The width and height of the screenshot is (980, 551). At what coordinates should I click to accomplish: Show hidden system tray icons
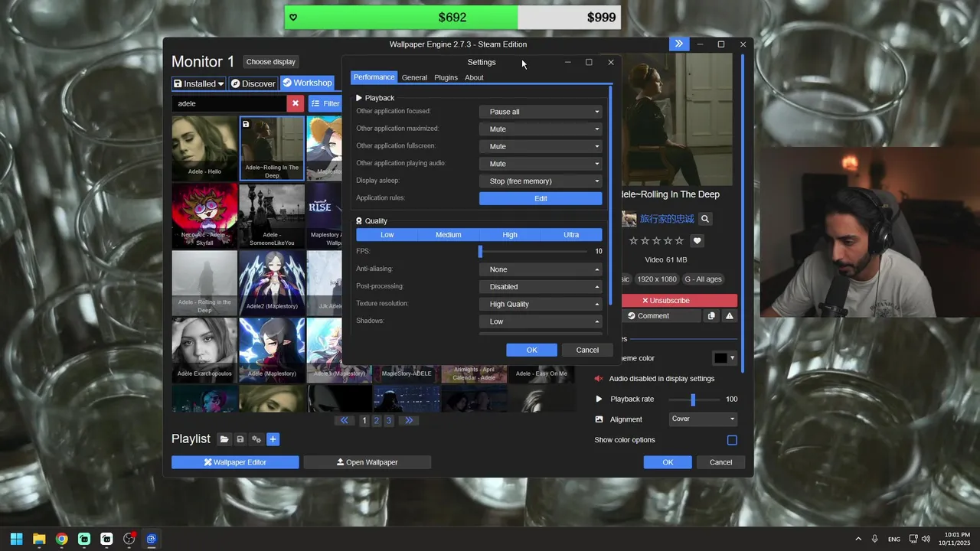[x=857, y=539]
